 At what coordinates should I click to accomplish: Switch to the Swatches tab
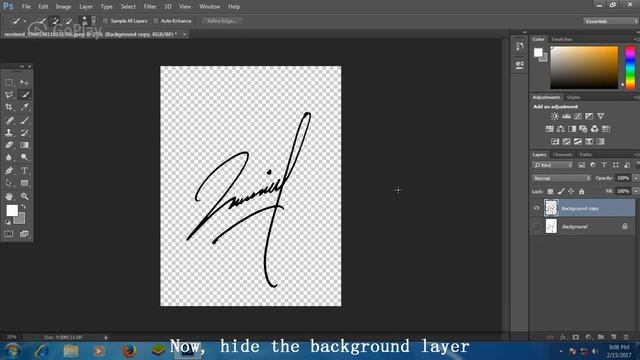coord(562,39)
